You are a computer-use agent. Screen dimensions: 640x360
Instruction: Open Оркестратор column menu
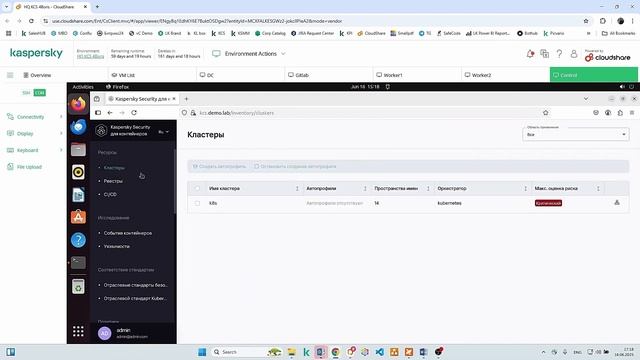(x=525, y=189)
